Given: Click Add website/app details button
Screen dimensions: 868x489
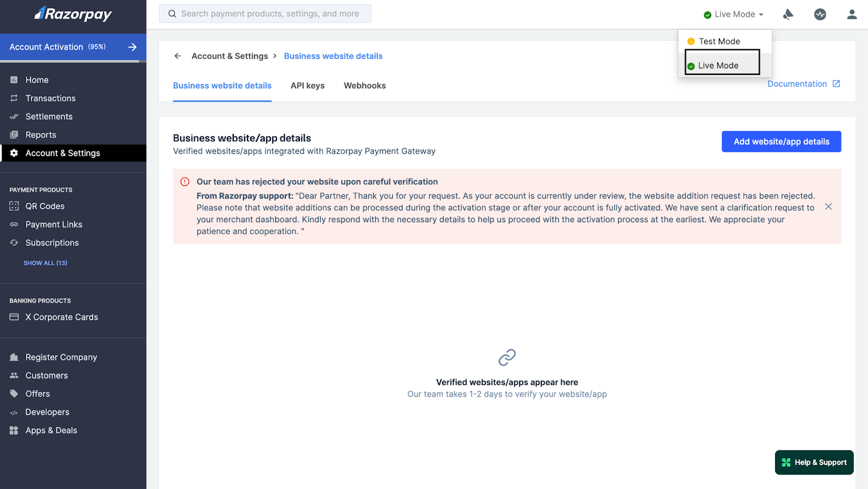Looking at the screenshot, I should [781, 141].
